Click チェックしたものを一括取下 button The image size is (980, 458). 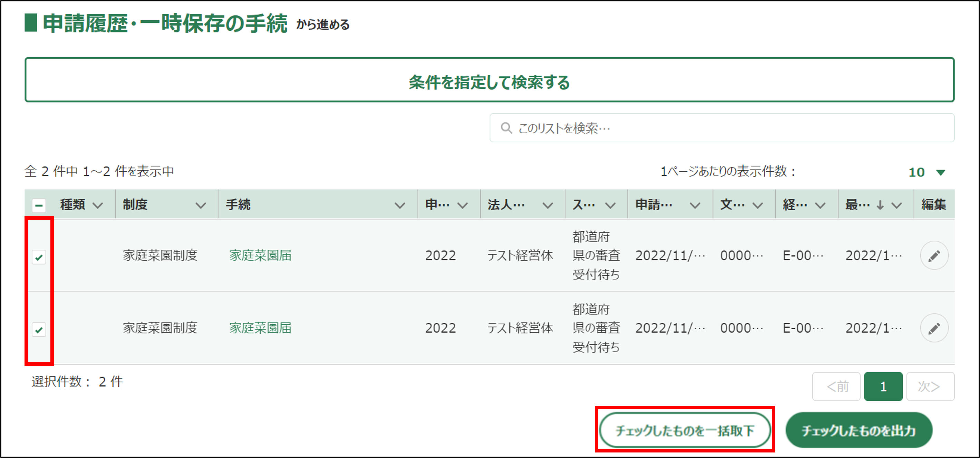[x=685, y=430]
